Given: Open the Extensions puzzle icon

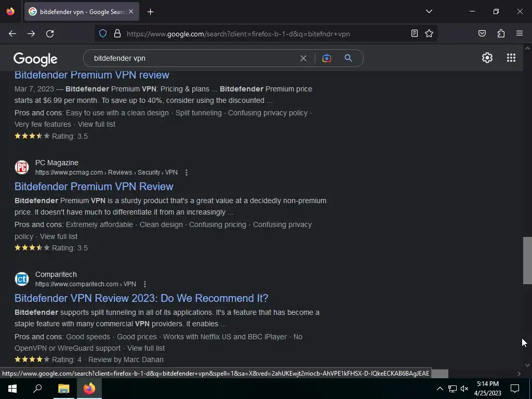Looking at the screenshot, I should (501, 33).
